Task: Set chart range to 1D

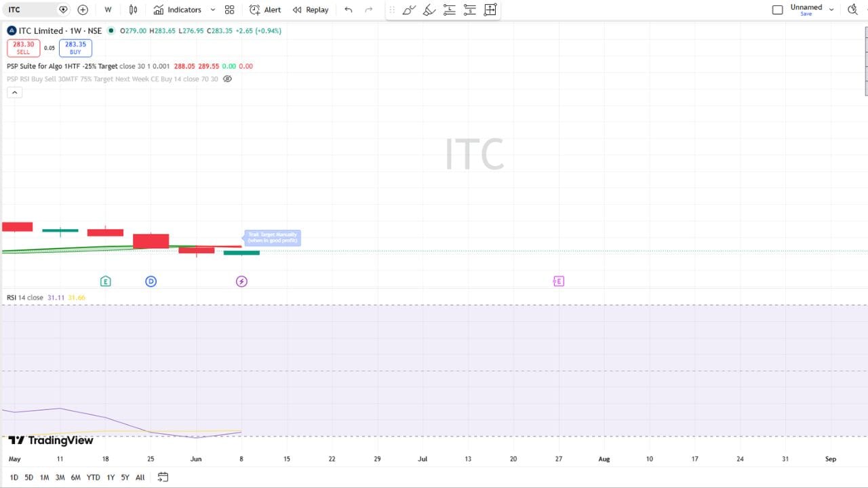Action: click(x=14, y=477)
